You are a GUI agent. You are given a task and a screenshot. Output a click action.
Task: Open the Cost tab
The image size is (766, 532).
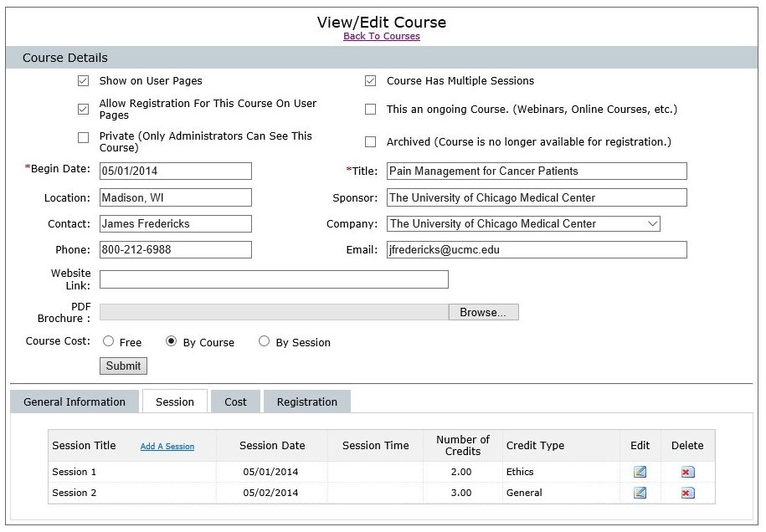235,402
